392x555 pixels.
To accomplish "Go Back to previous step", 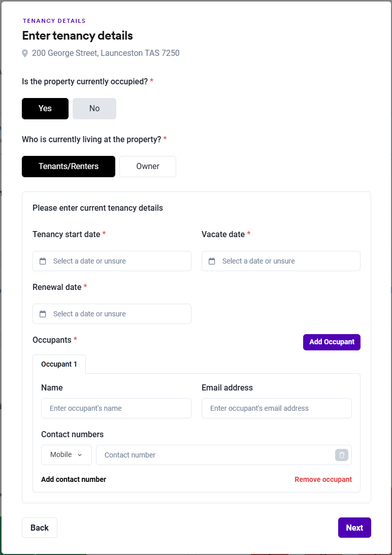I will tap(40, 528).
